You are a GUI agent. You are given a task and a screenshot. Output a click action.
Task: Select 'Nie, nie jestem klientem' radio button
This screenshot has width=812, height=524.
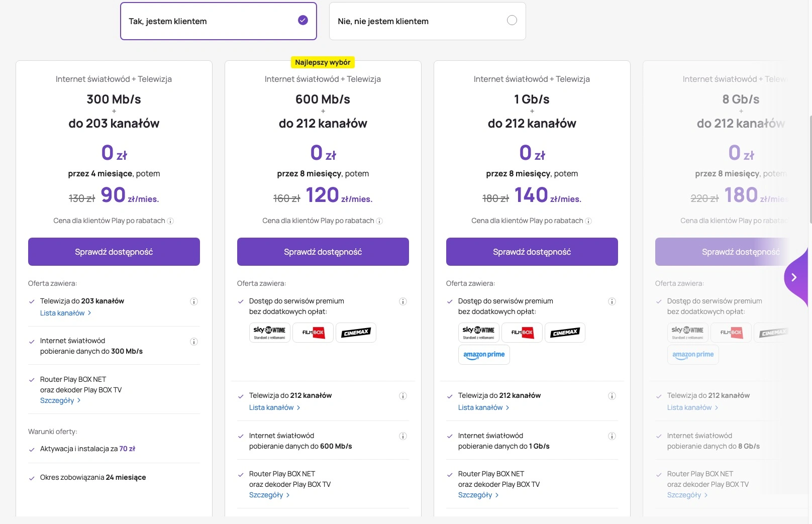pyautogui.click(x=512, y=20)
